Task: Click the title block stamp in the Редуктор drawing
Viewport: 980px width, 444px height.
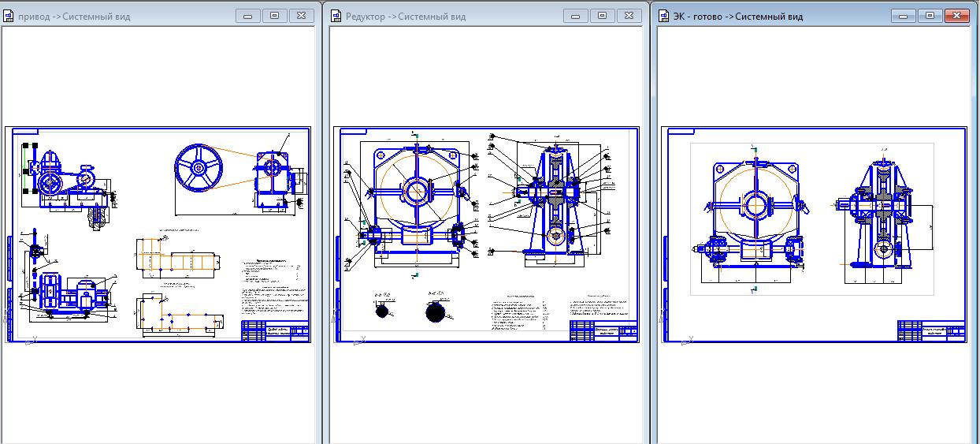Action: click(603, 330)
